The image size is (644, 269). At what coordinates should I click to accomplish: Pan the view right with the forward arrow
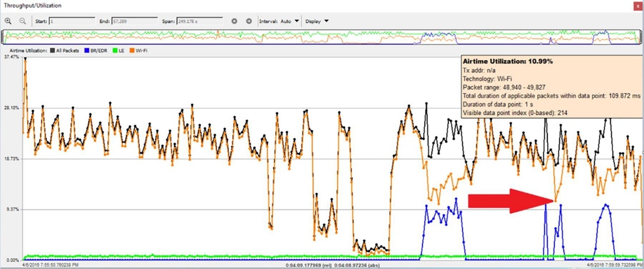point(249,21)
